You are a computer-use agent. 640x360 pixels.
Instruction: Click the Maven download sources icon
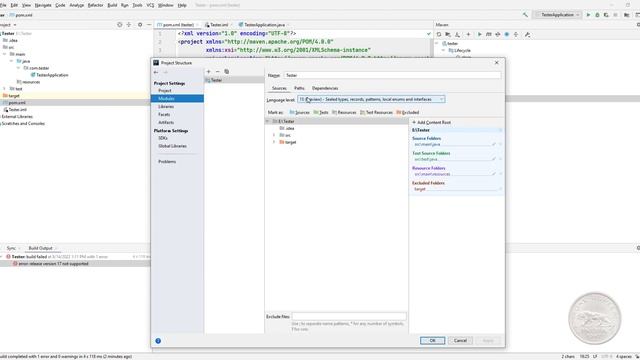(x=458, y=35)
